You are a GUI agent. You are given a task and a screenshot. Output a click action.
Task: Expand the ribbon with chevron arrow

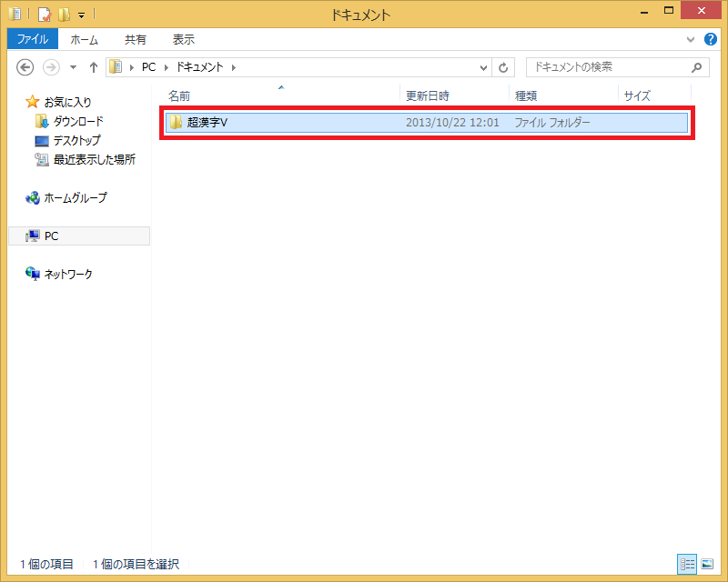click(x=691, y=40)
